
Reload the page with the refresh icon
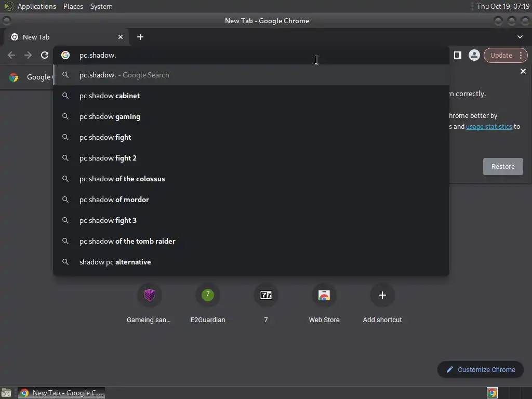tap(45, 55)
